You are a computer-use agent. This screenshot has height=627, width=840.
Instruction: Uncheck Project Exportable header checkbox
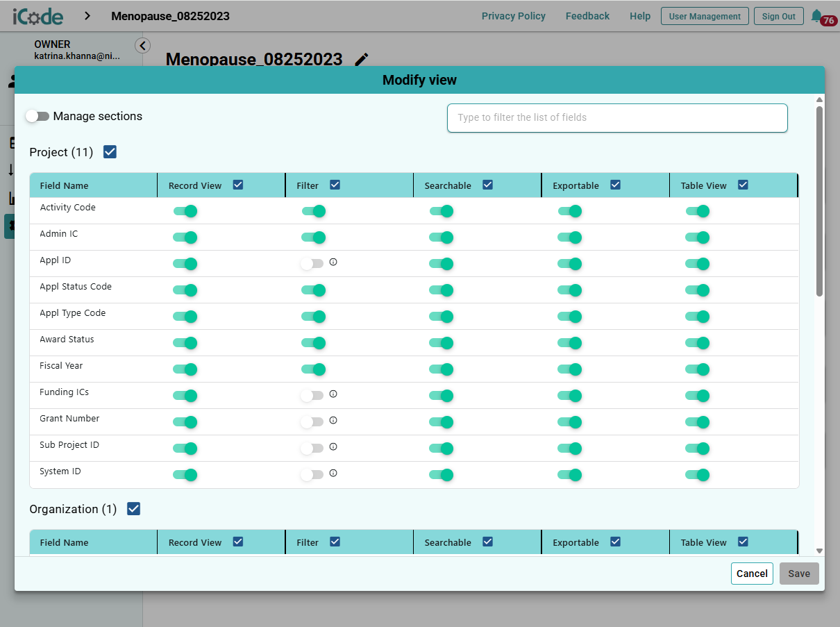[x=615, y=185]
